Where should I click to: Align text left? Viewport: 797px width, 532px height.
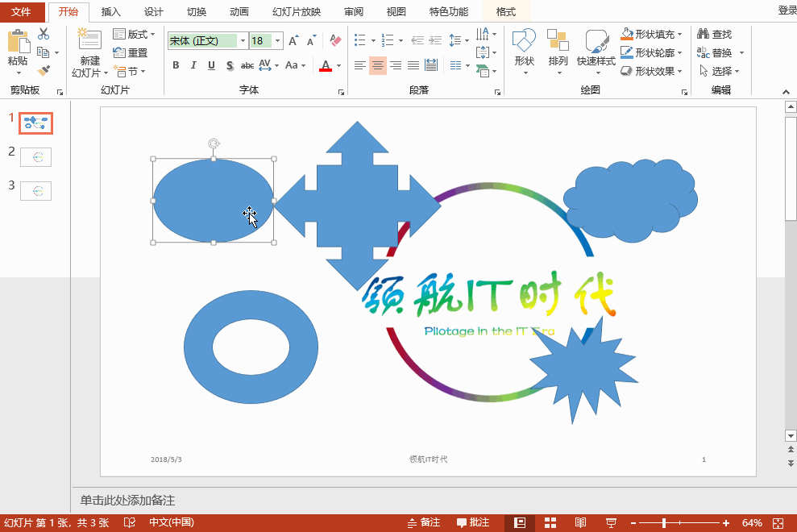pos(360,65)
